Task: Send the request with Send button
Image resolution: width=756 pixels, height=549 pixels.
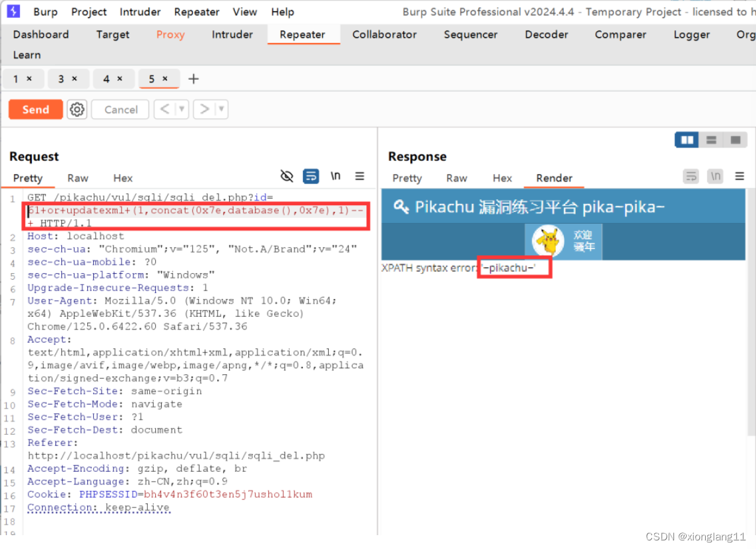Action: pyautogui.click(x=36, y=110)
